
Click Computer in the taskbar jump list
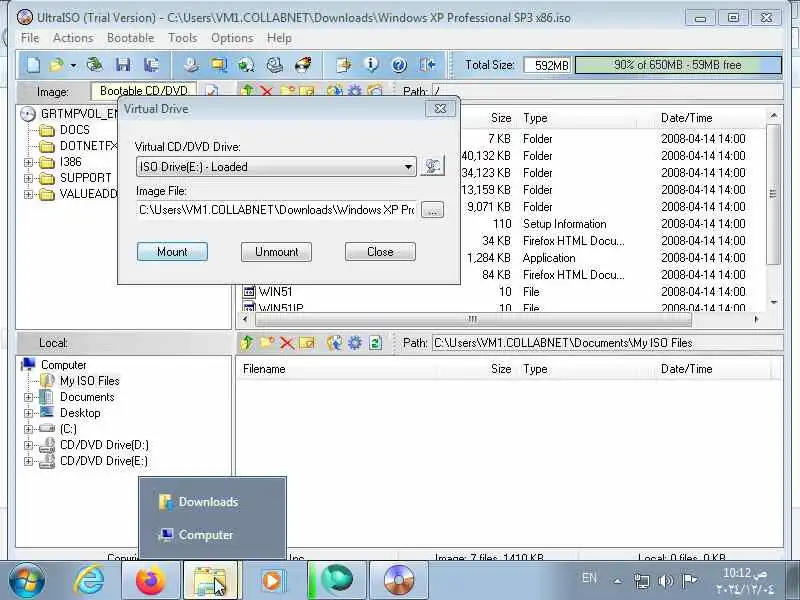(x=206, y=535)
